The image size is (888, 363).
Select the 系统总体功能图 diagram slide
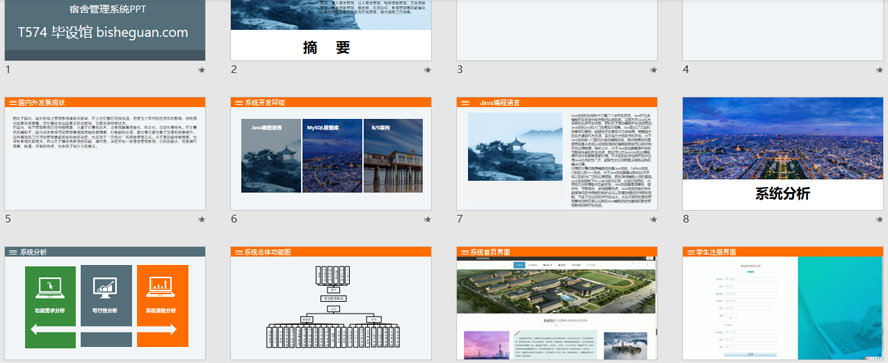tap(331, 303)
